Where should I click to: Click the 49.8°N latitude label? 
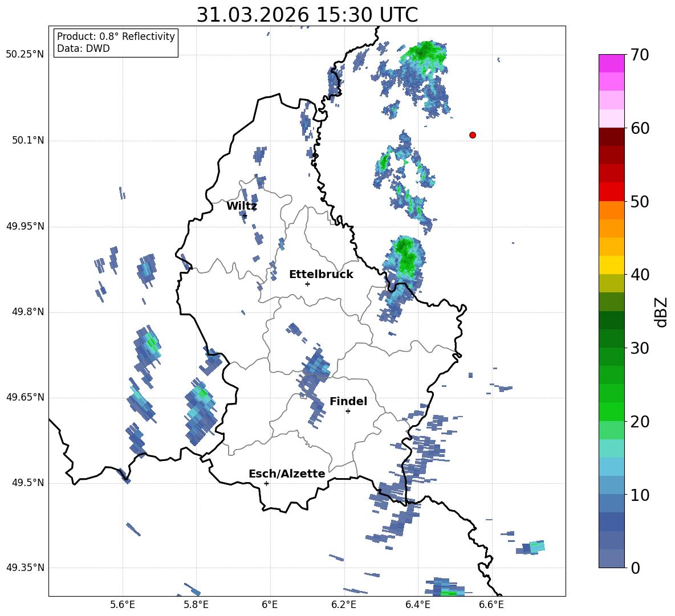[29, 312]
